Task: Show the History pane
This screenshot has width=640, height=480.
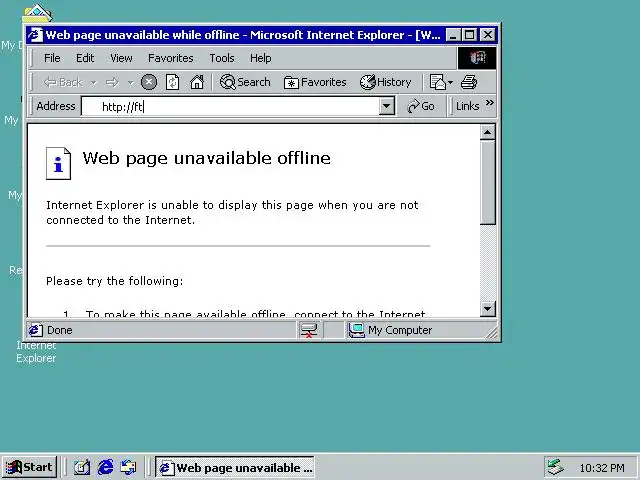Action: 385,82
